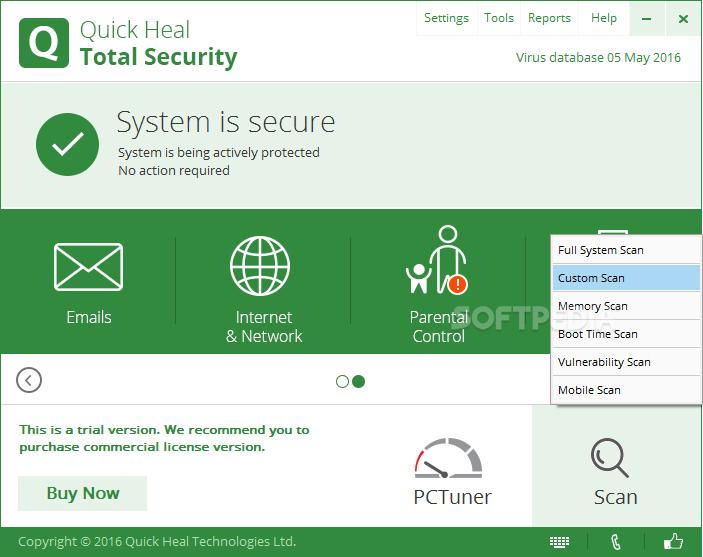703x557 pixels.
Task: Minimize the Quick Heal window
Action: click(x=647, y=19)
